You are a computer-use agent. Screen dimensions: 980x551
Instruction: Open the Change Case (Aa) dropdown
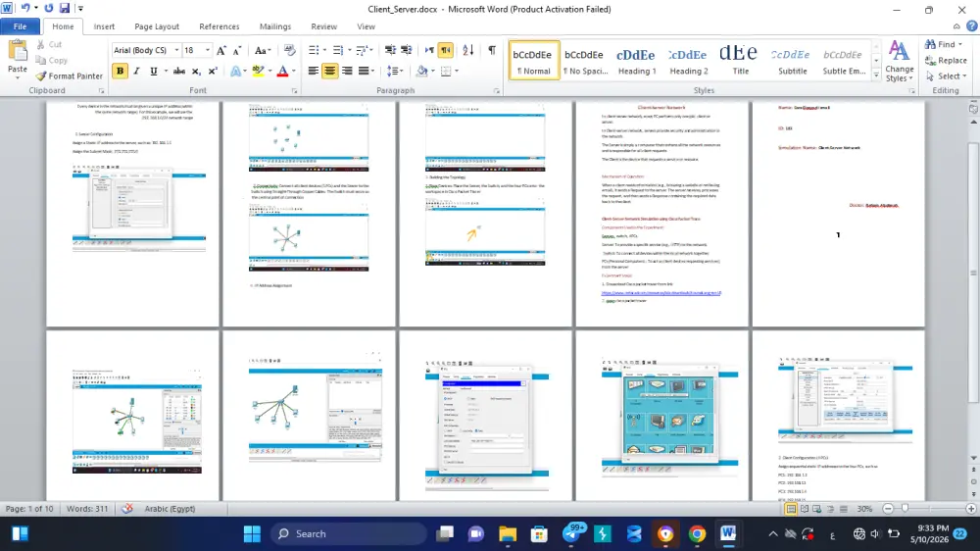pyautogui.click(x=263, y=50)
